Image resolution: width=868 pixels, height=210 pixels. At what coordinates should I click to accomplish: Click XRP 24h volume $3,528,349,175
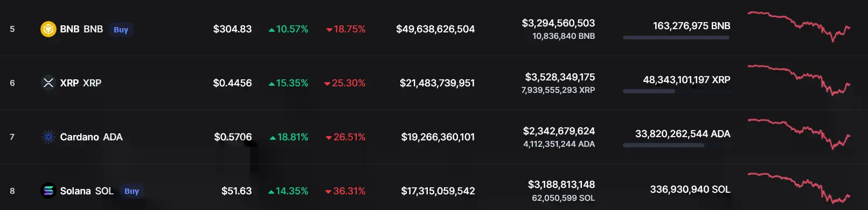(560, 77)
